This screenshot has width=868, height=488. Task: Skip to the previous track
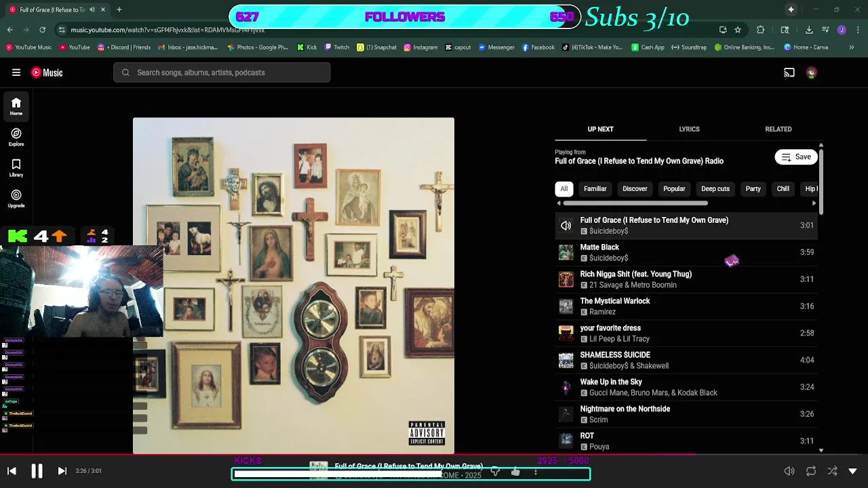pos(12,471)
